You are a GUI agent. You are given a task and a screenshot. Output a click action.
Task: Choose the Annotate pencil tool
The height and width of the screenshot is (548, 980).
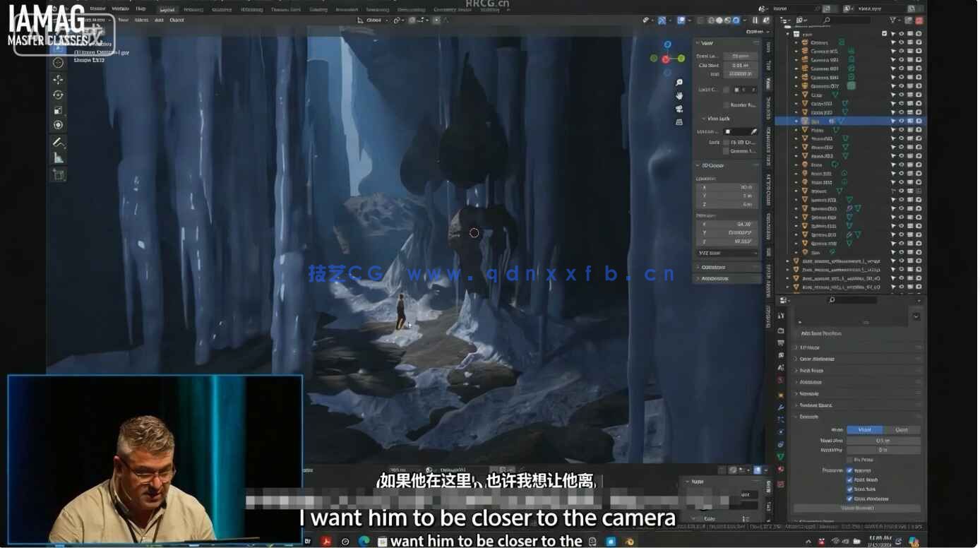[x=58, y=142]
